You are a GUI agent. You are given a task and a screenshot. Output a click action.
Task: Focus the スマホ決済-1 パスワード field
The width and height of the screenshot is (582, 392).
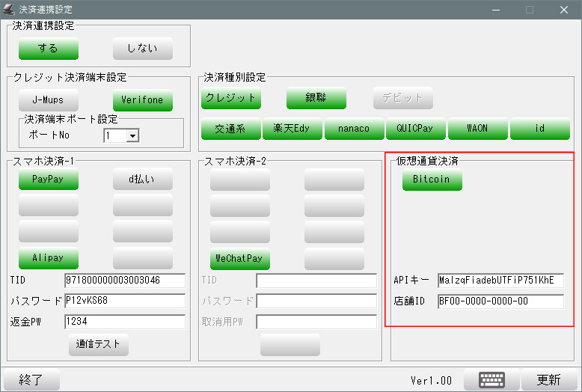(125, 301)
